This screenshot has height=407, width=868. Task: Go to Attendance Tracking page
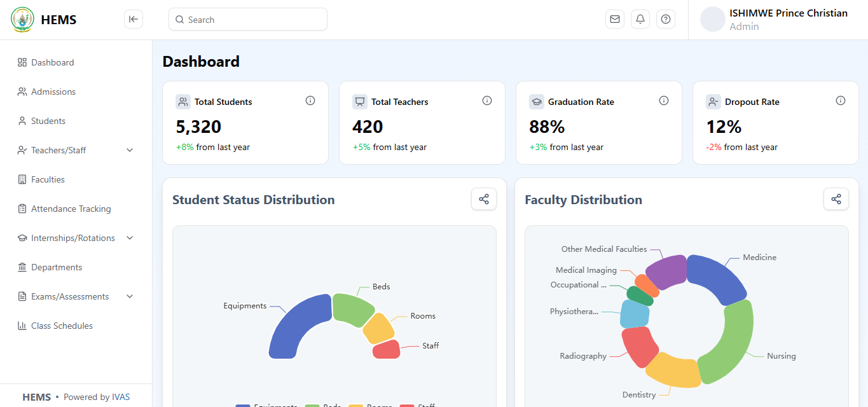[71, 209]
